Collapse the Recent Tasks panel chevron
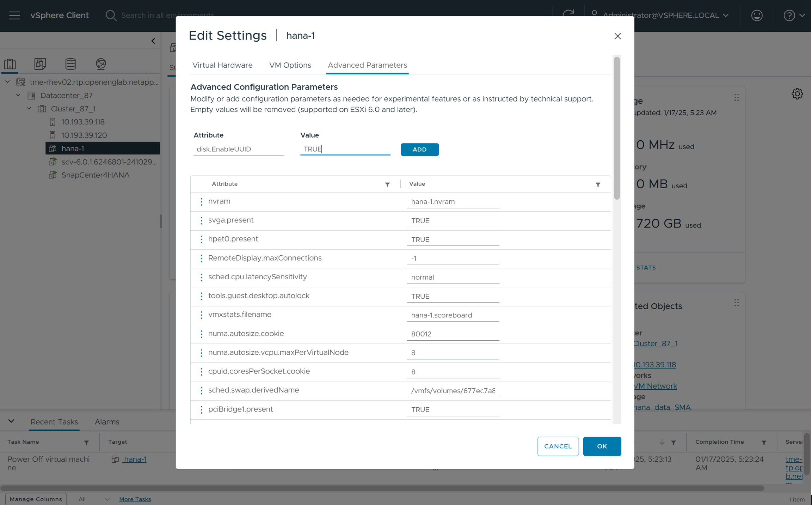 point(11,421)
